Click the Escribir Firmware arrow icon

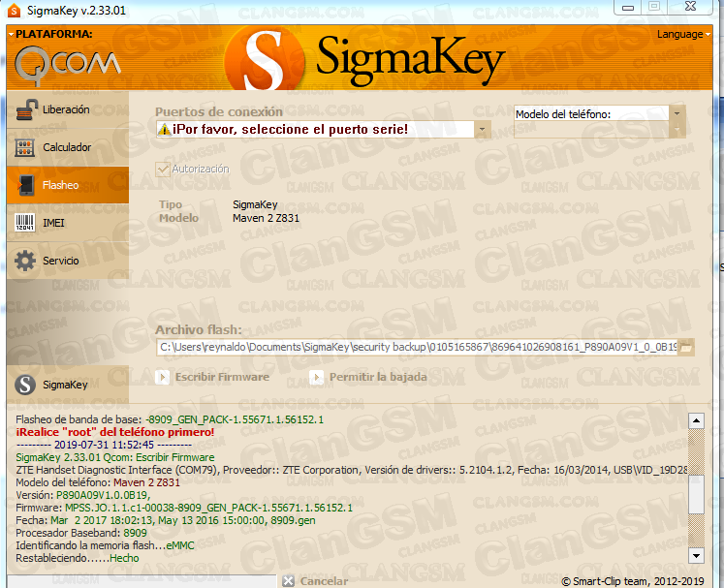tap(162, 378)
